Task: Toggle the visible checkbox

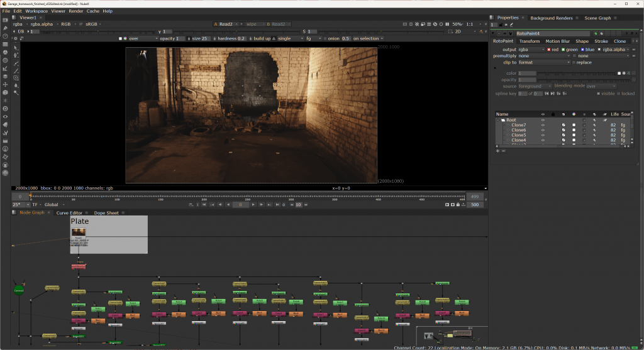Action: click(x=599, y=94)
